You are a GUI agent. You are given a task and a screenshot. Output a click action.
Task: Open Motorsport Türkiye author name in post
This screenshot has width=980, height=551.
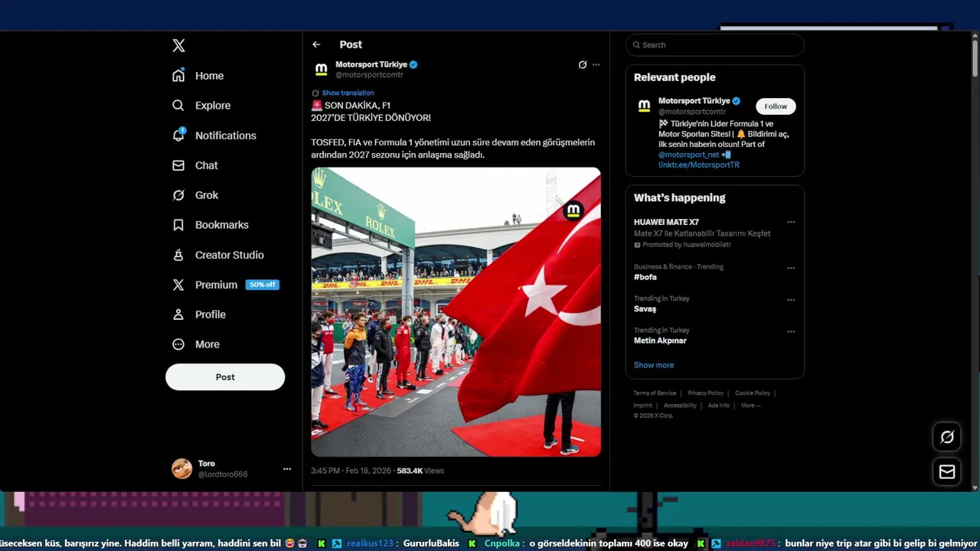tap(372, 64)
